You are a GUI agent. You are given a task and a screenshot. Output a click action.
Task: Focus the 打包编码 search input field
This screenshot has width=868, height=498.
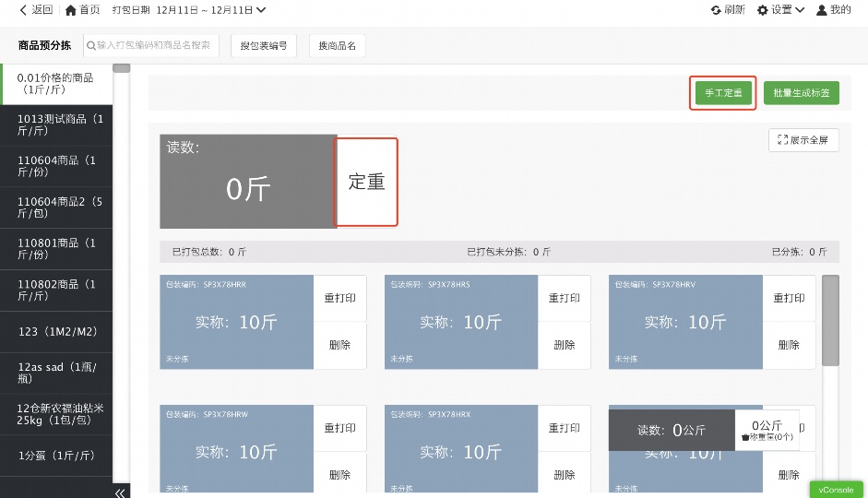pyautogui.click(x=150, y=45)
